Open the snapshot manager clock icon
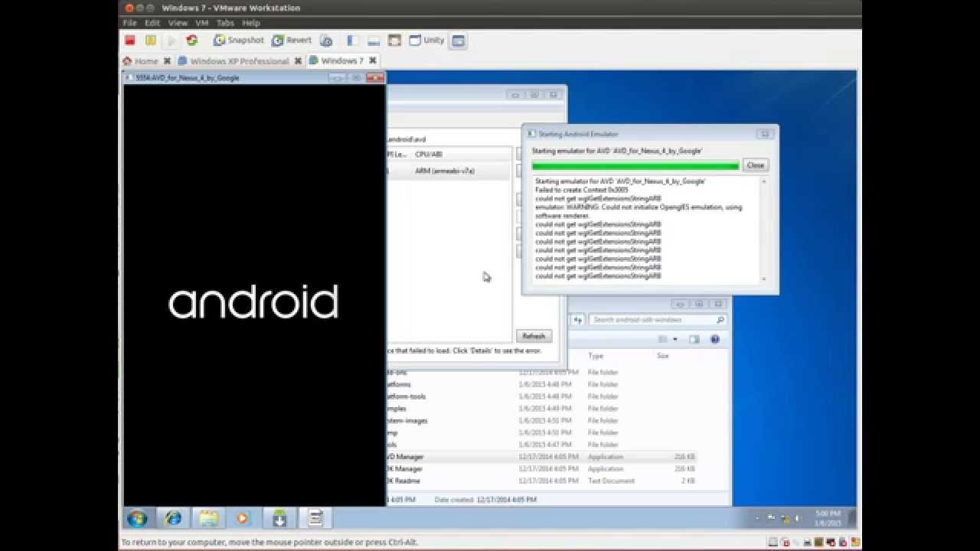The image size is (980, 551). coord(326,41)
